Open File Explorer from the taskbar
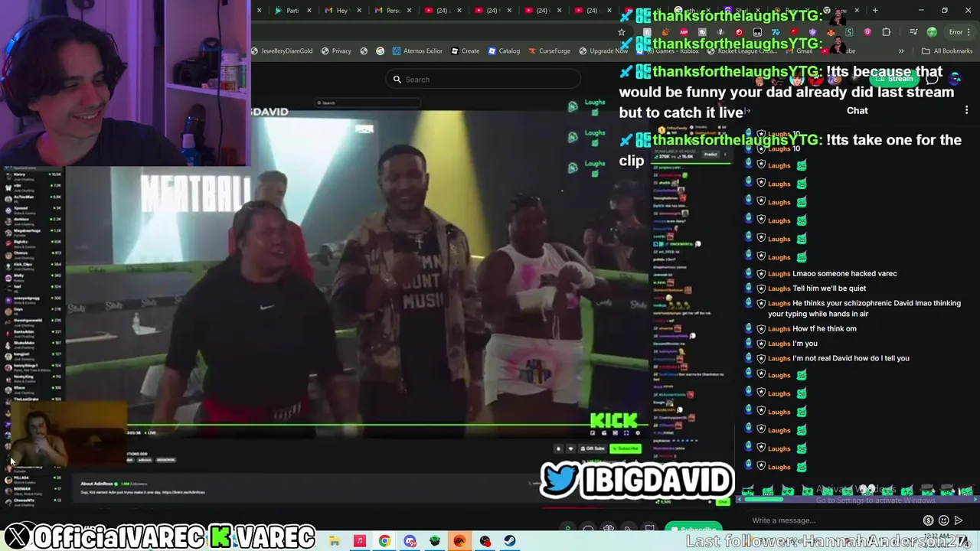 tap(335, 541)
